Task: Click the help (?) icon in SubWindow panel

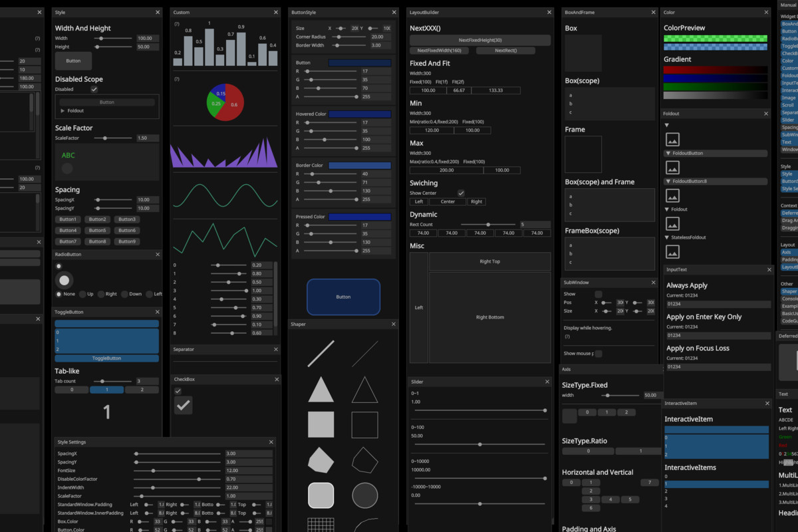Action: (x=567, y=336)
